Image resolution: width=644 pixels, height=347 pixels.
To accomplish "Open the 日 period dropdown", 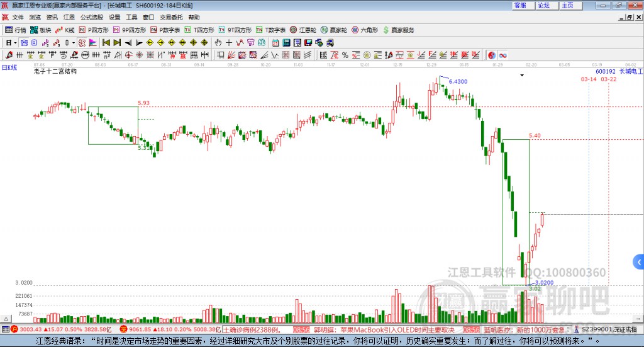I will (11, 43).
